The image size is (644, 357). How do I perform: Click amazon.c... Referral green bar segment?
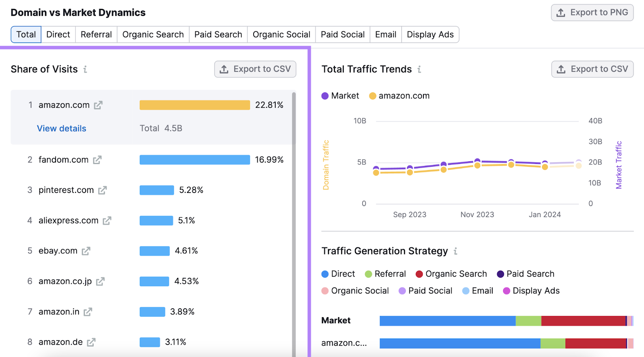553,343
